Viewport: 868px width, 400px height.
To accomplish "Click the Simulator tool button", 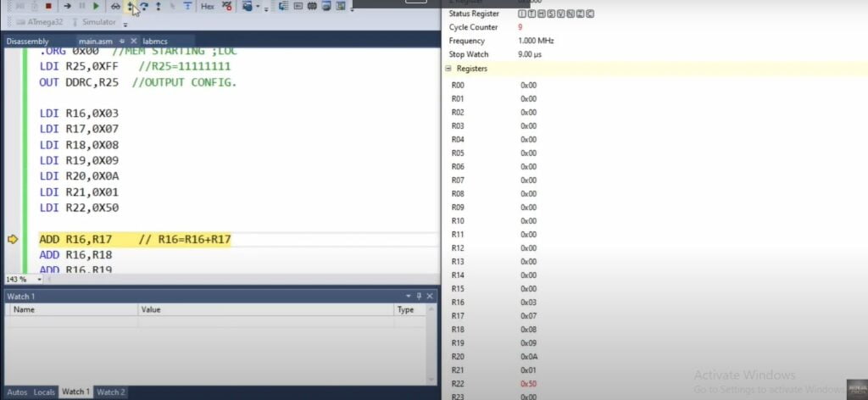I will pyautogui.click(x=94, y=22).
